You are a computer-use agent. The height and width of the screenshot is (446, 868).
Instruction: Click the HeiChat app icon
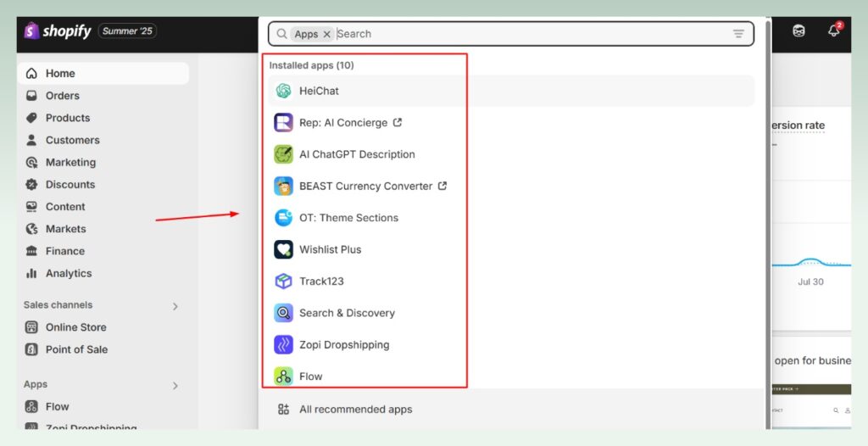[283, 91]
